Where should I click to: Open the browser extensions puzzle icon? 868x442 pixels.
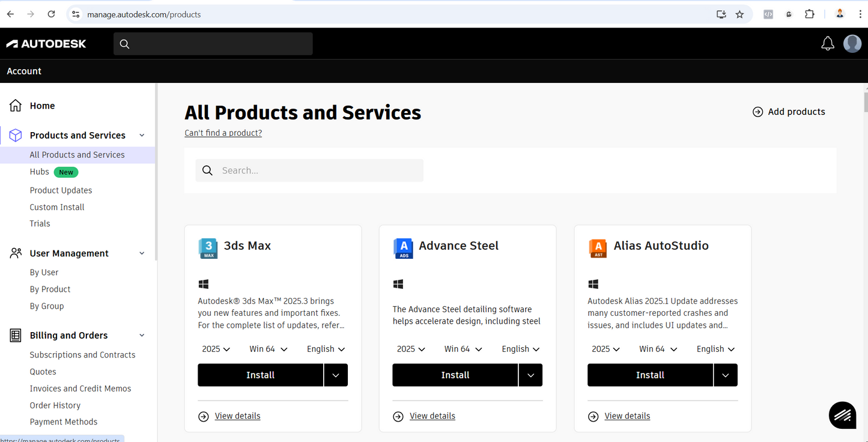point(810,14)
